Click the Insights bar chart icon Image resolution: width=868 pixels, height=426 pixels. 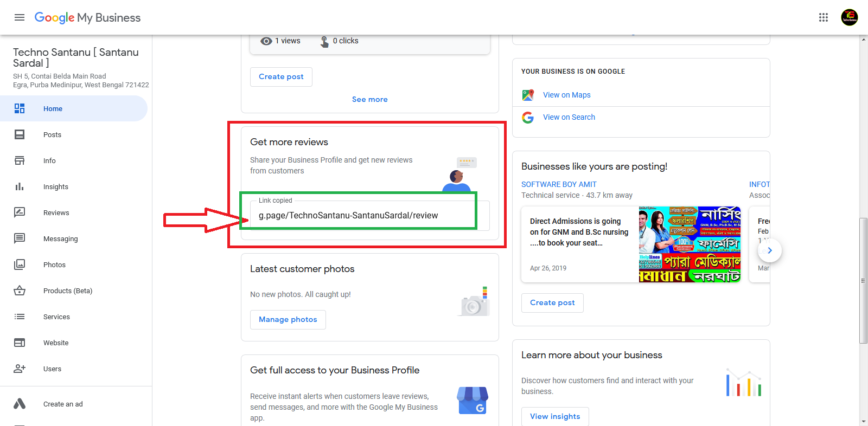coord(20,186)
